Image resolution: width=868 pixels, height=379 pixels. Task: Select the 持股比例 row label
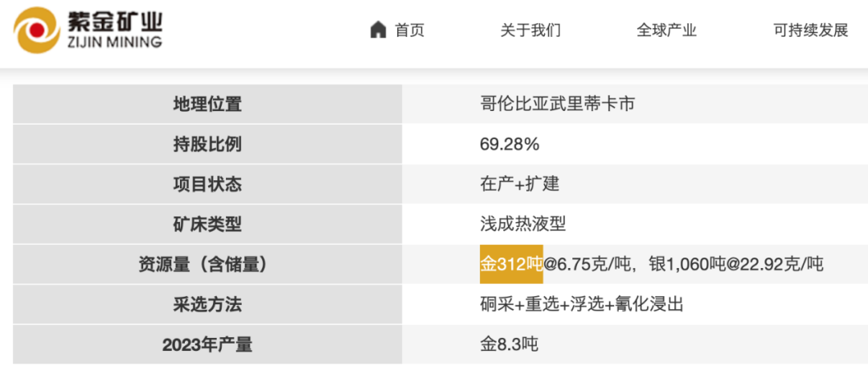[x=207, y=144]
